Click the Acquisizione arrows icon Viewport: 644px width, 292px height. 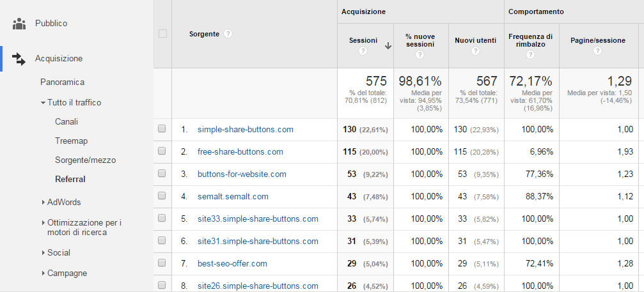[x=19, y=59]
